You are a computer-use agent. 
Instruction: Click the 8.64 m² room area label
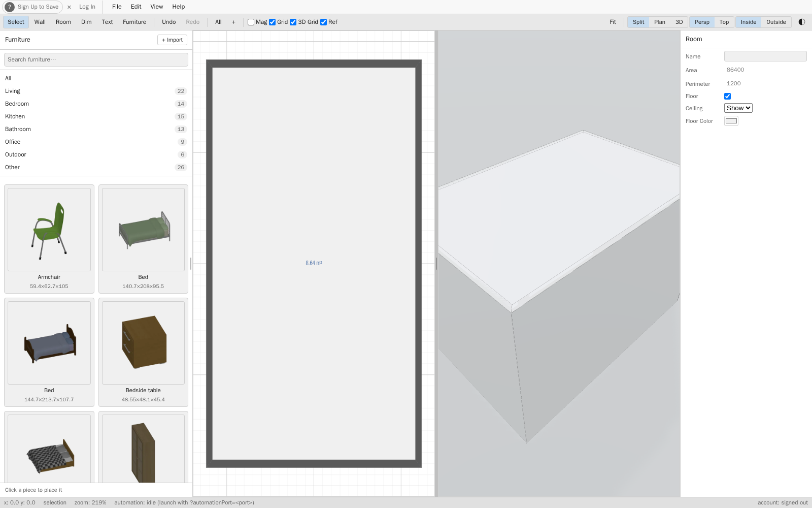[x=314, y=263]
